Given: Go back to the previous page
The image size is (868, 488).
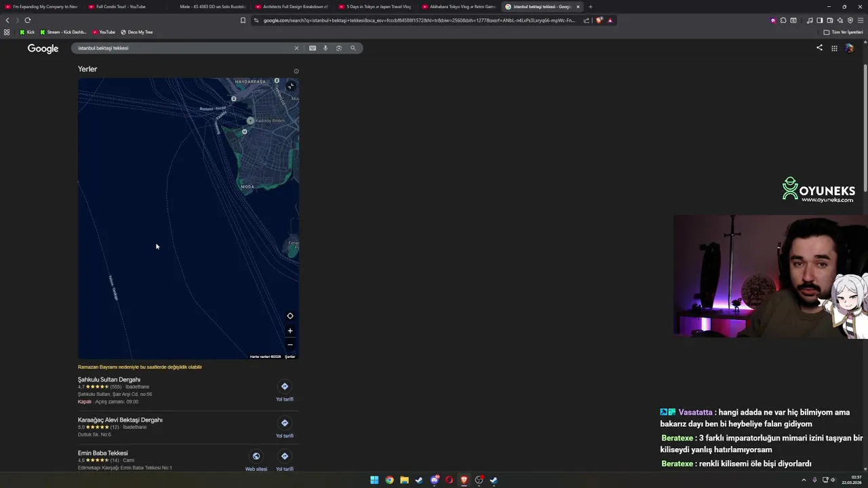Looking at the screenshot, I should [7, 20].
